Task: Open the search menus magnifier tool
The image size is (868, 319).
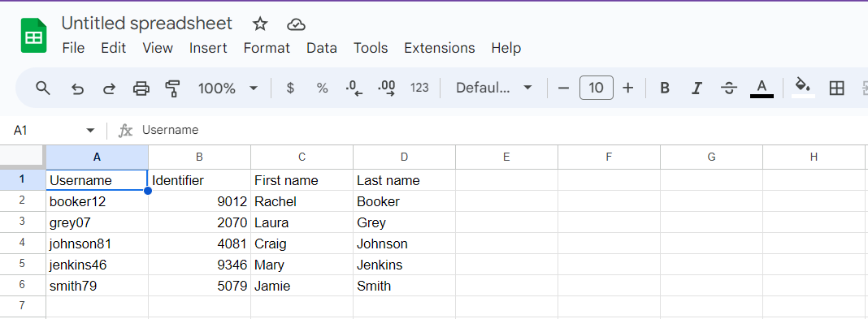Action: coord(42,88)
